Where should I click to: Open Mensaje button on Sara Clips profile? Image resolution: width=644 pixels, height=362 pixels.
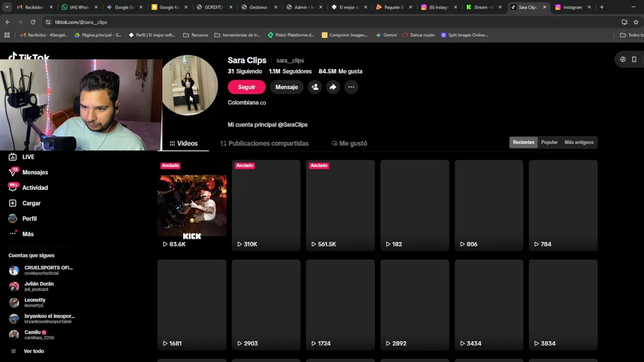coord(286,87)
